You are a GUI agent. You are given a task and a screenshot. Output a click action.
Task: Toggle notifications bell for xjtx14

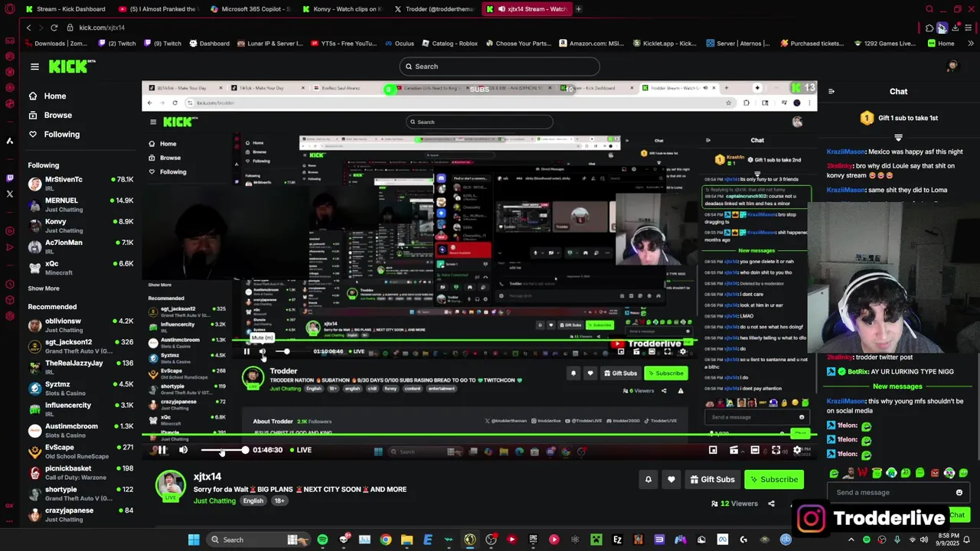pos(648,479)
